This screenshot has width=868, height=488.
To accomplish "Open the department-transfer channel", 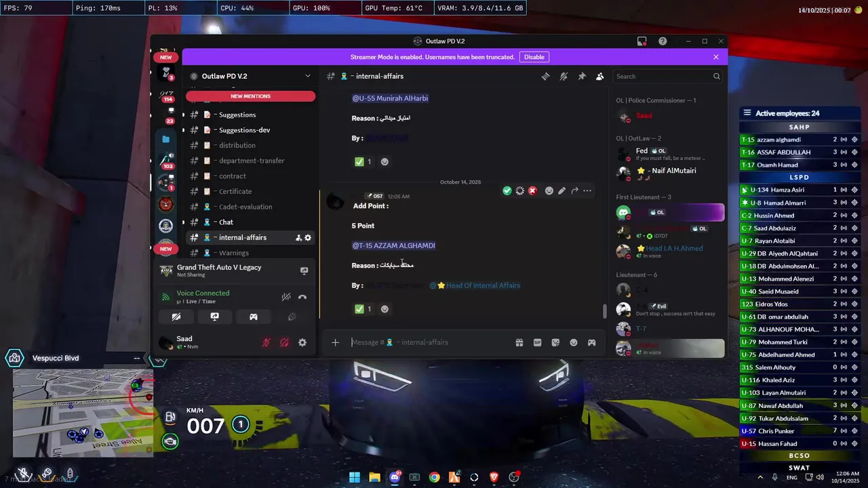I will tap(250, 161).
